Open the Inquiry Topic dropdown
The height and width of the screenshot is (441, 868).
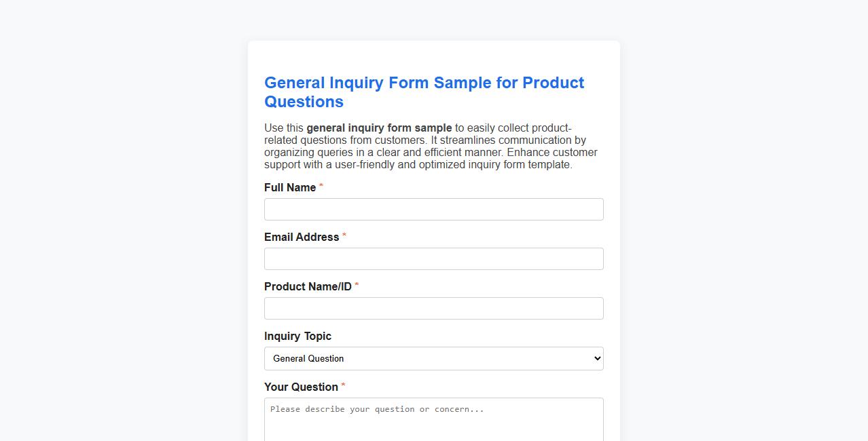pos(433,358)
